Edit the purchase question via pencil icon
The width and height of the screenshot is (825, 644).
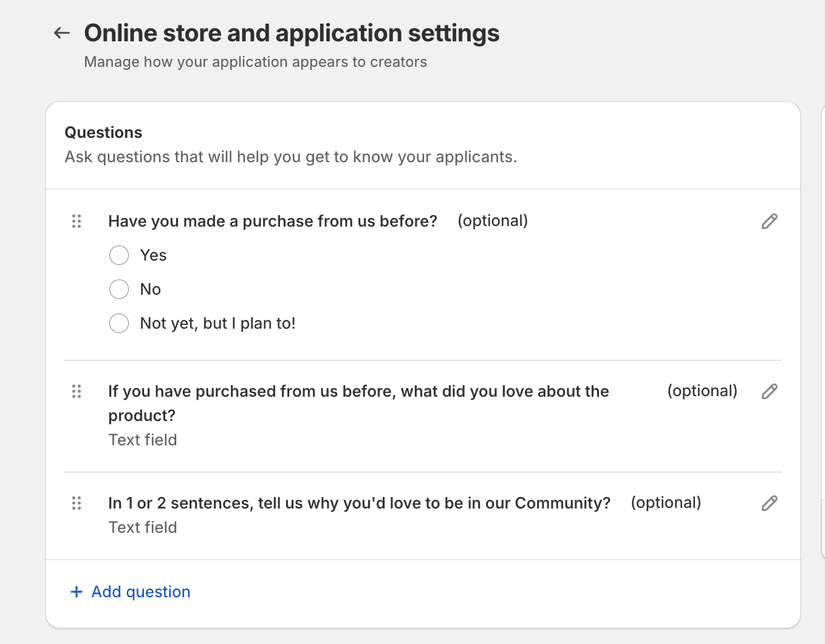(x=769, y=221)
